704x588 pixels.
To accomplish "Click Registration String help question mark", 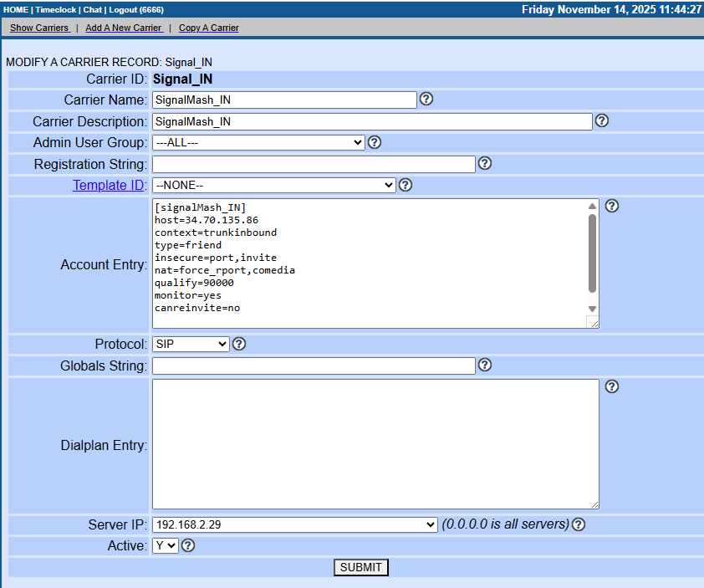I will pos(485,163).
